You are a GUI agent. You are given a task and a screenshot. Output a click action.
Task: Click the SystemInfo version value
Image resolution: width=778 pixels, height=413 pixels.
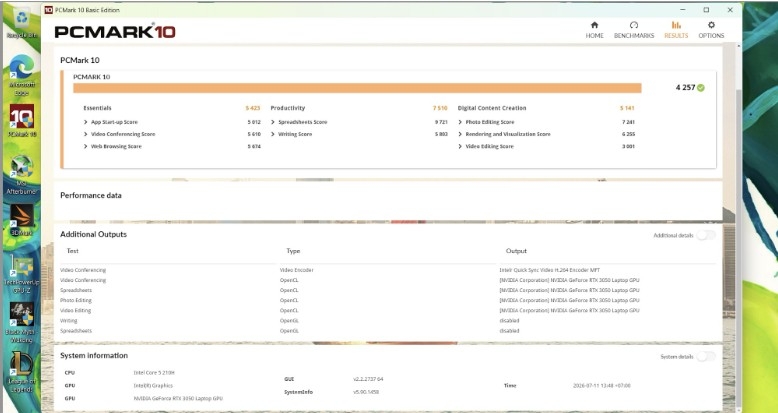(366, 392)
